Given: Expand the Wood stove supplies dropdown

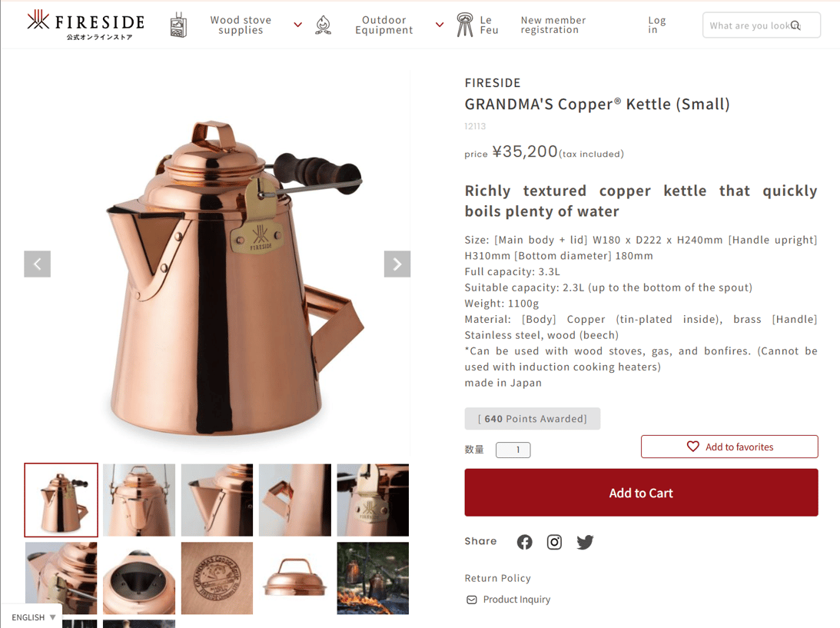Looking at the screenshot, I should [298, 25].
